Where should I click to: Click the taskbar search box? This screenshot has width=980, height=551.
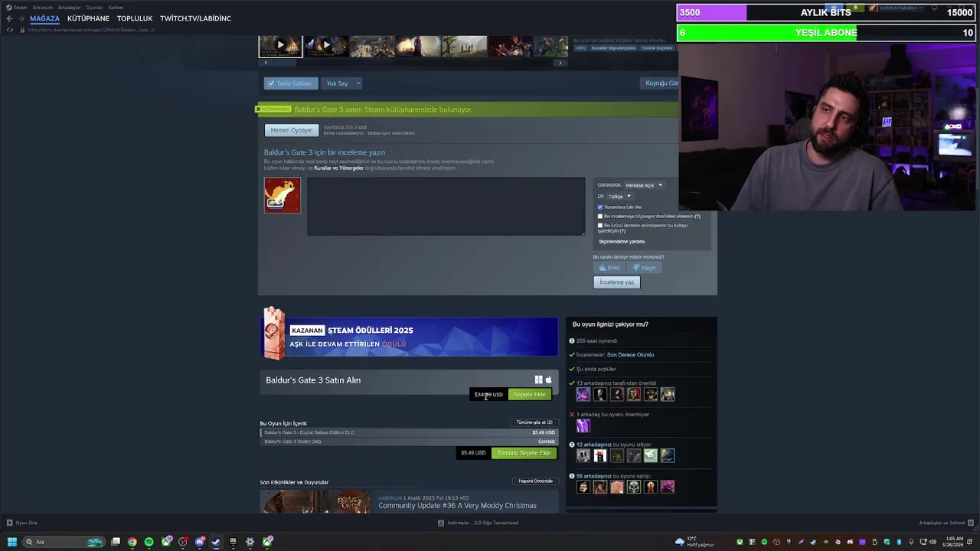[64, 542]
